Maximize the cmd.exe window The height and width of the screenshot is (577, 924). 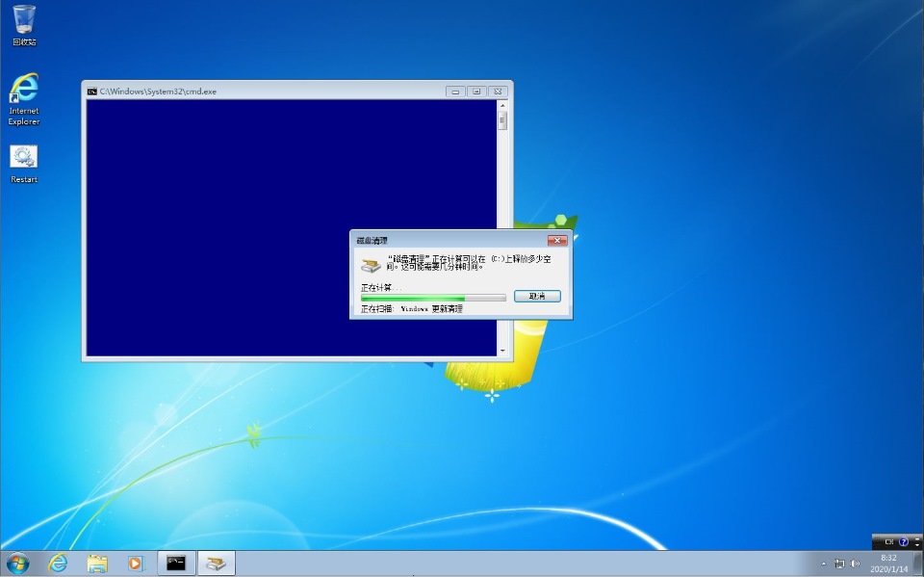tap(476, 92)
